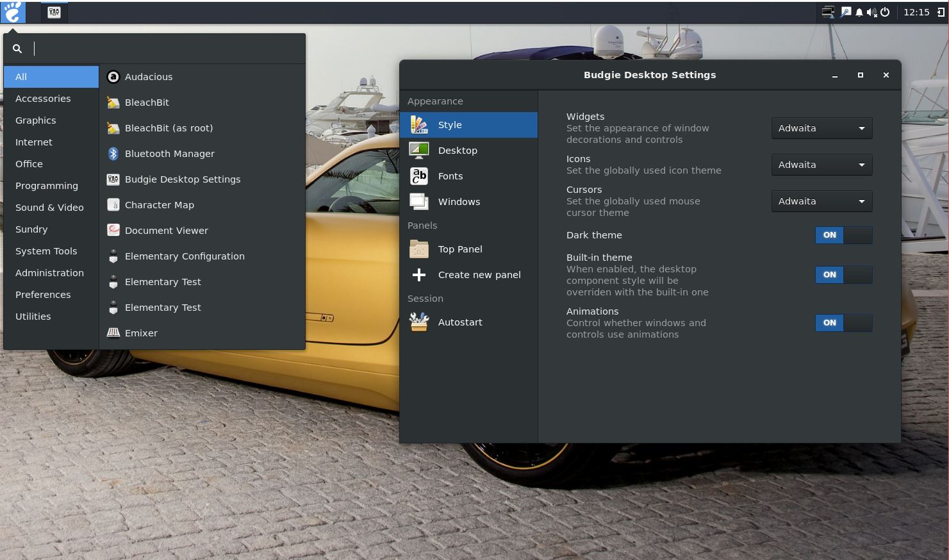Viewport: 949px width, 560px height.
Task: Open Bluetooth Manager
Action: point(169,154)
